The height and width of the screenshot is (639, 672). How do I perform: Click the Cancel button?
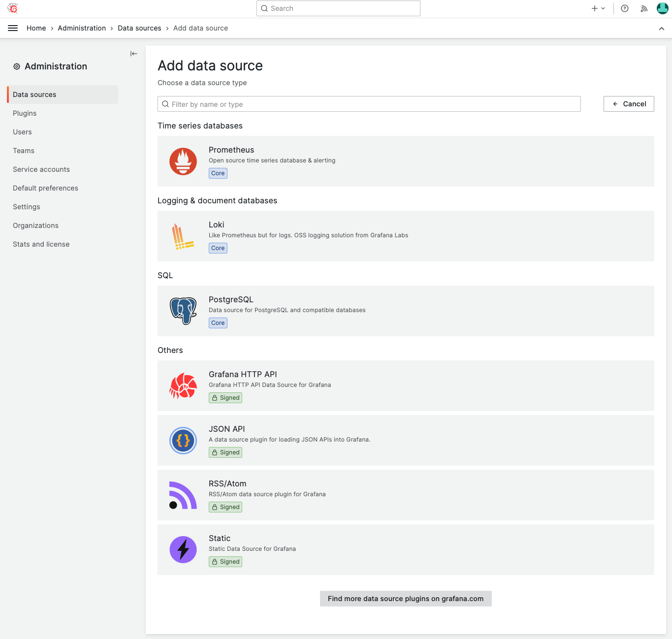point(629,104)
